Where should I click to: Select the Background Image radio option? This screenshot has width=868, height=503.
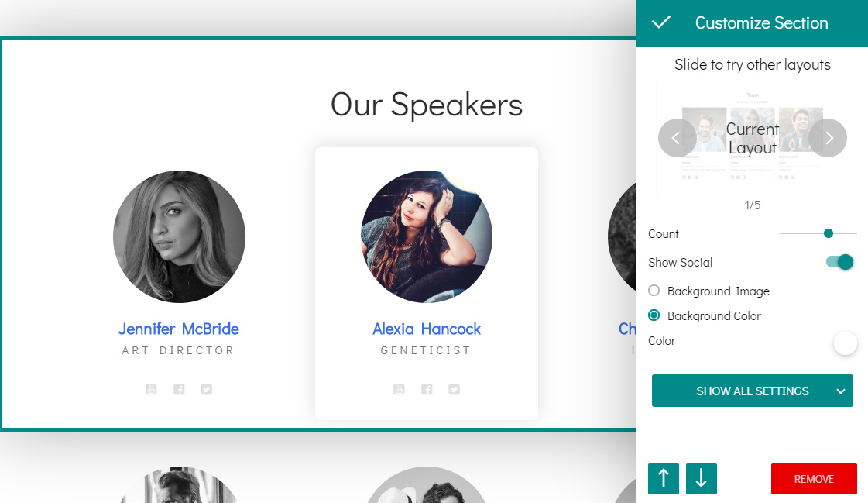click(654, 291)
